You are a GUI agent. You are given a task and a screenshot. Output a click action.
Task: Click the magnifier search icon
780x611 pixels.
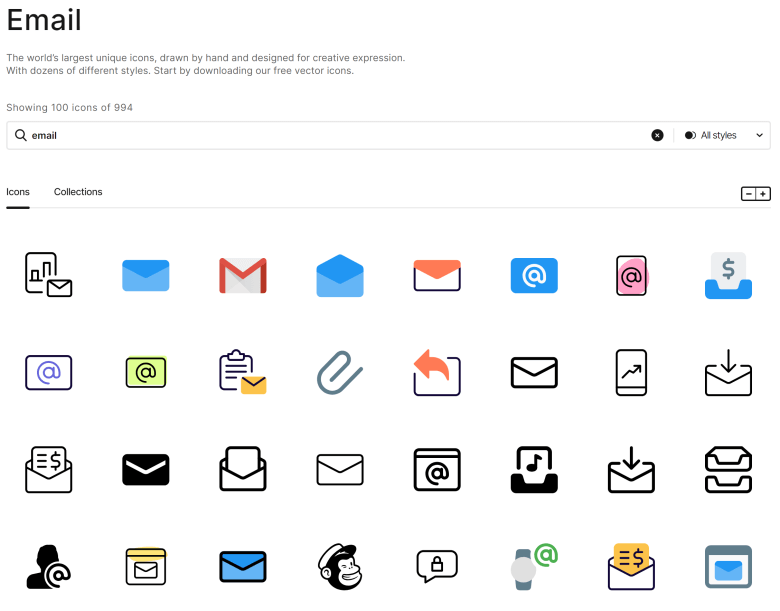(x=20, y=135)
